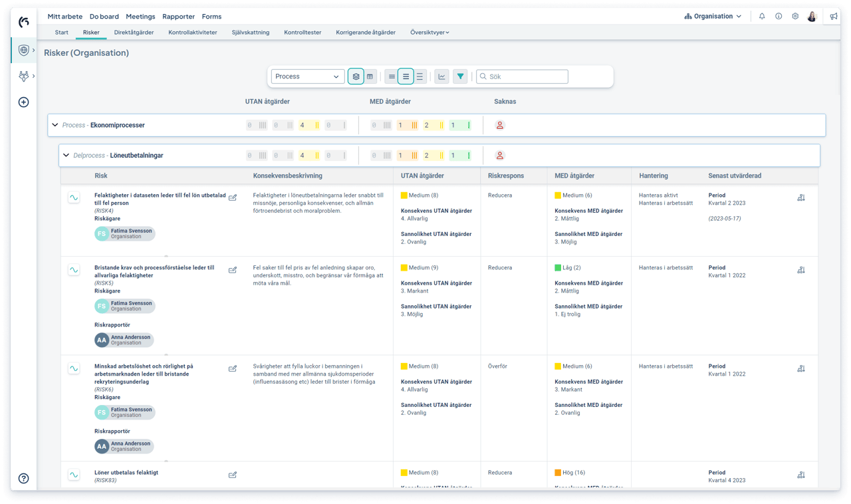851x504 pixels.
Task: Select spacious row density option
Action: tap(420, 76)
